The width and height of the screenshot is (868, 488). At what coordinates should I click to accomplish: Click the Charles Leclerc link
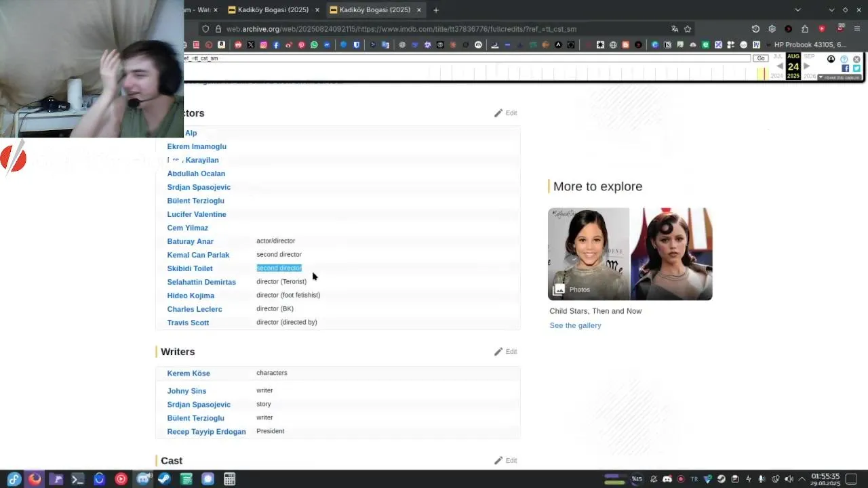[195, 309]
